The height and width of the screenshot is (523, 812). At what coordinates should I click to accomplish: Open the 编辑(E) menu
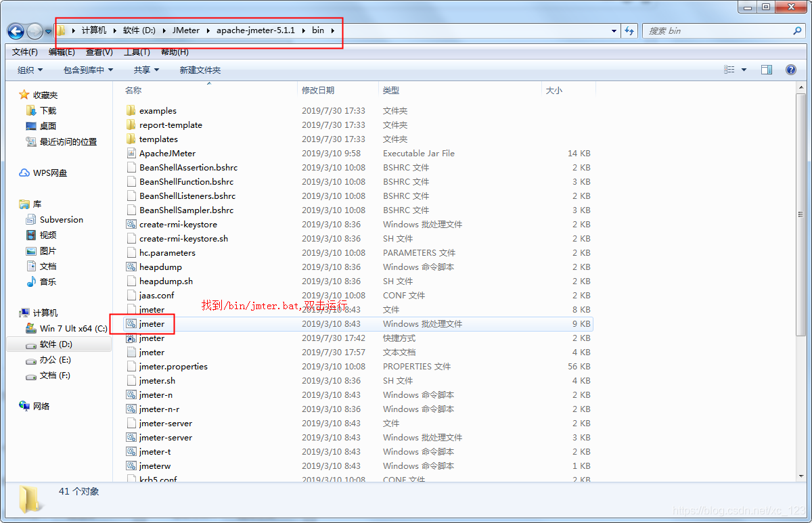point(62,52)
